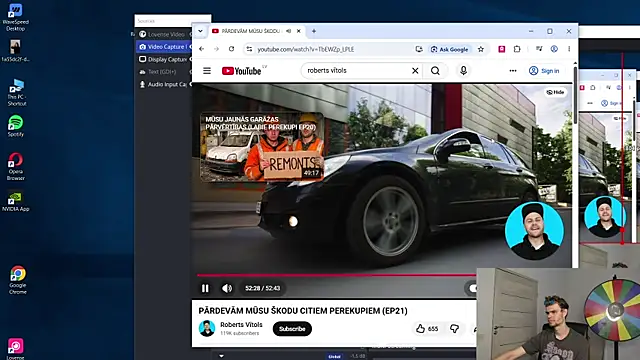The height and width of the screenshot is (360, 640).
Task: Click the Ask Google button
Action: tap(450, 49)
